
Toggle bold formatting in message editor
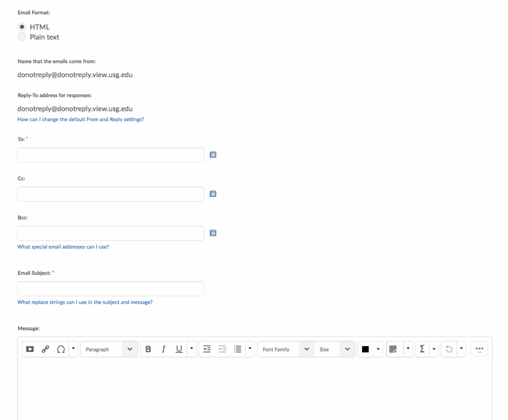(148, 349)
